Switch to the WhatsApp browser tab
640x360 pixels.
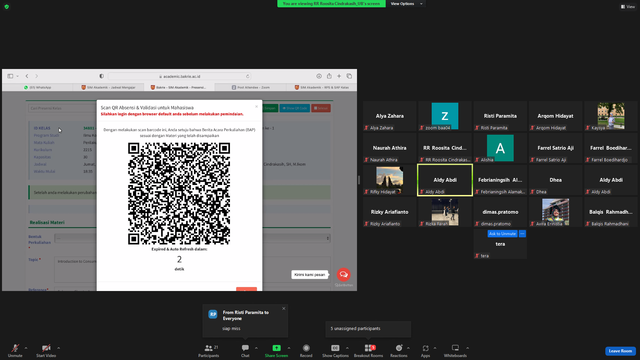click(38, 87)
